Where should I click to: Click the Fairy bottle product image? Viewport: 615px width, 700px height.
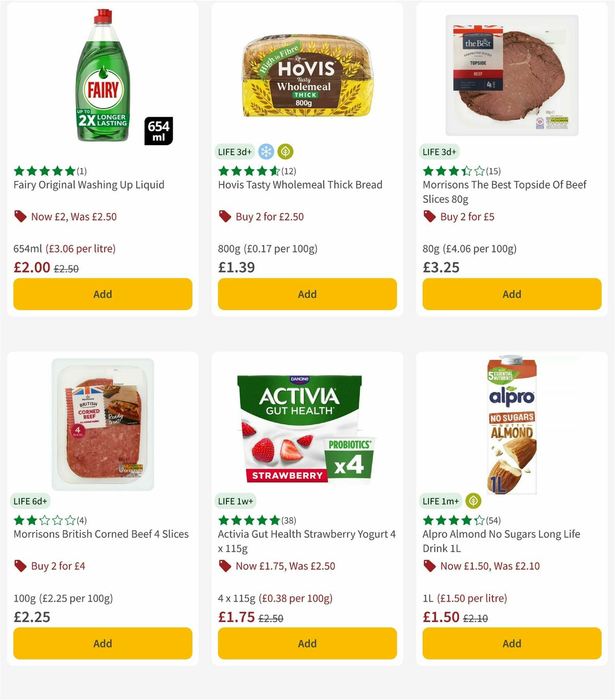101,77
